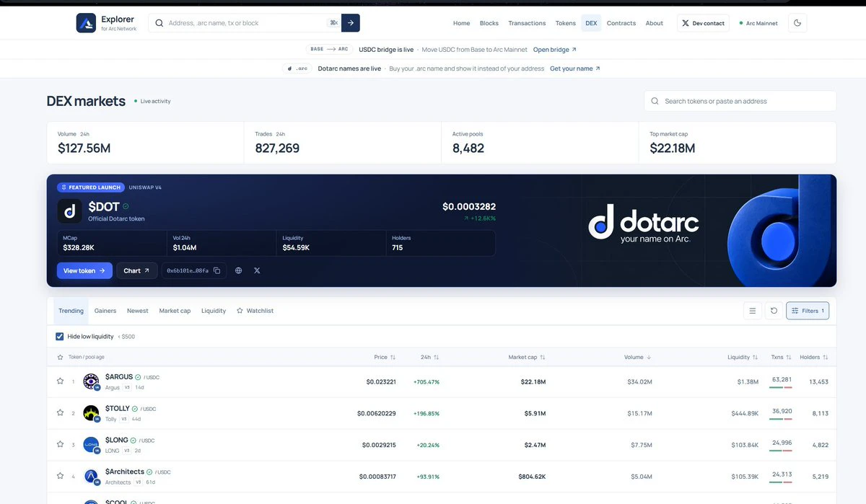The image size is (866, 504).
Task: Submit search with the arrow button
Action: tap(351, 23)
